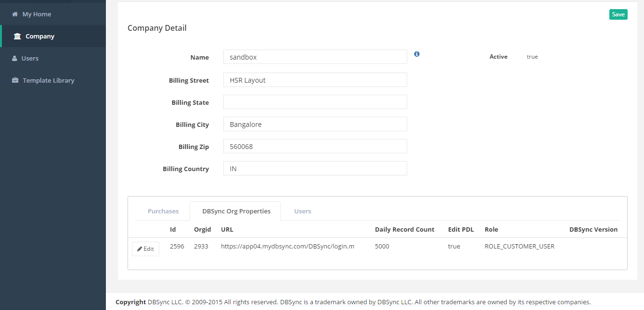Click the Orgid column header
This screenshot has width=644, height=310.
point(203,230)
